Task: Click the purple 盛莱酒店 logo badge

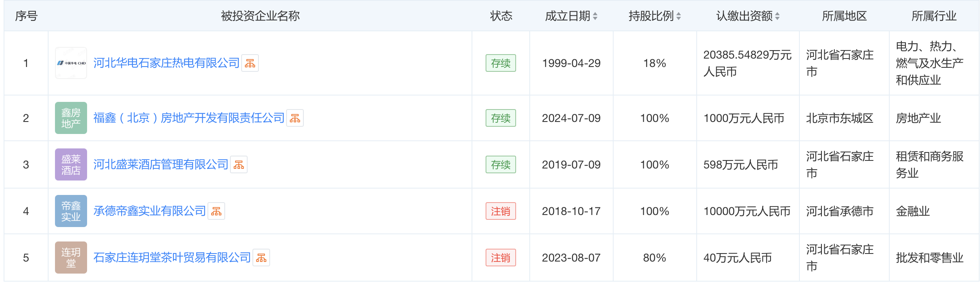Action: [71, 165]
